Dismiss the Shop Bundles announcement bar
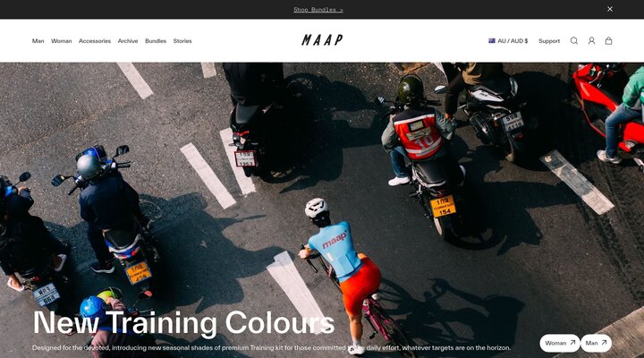644x358 pixels. 610,9
